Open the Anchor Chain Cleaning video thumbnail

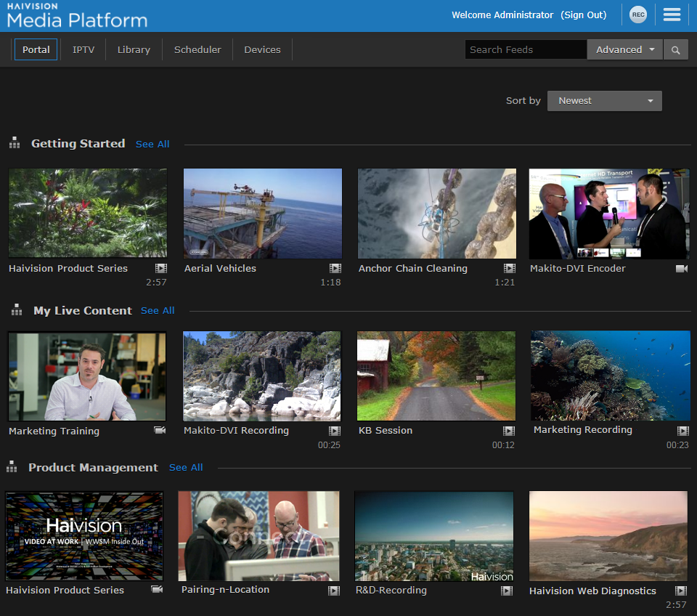[x=436, y=214]
